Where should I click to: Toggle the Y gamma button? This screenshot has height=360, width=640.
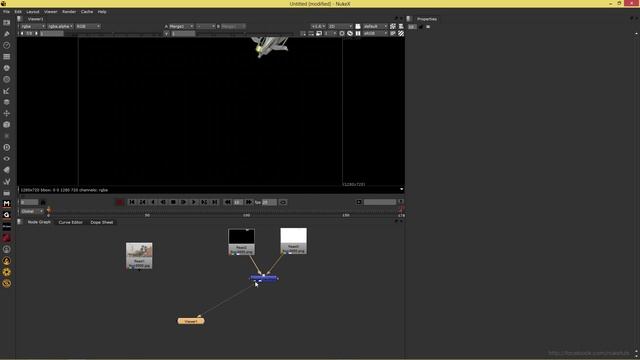point(167,33)
